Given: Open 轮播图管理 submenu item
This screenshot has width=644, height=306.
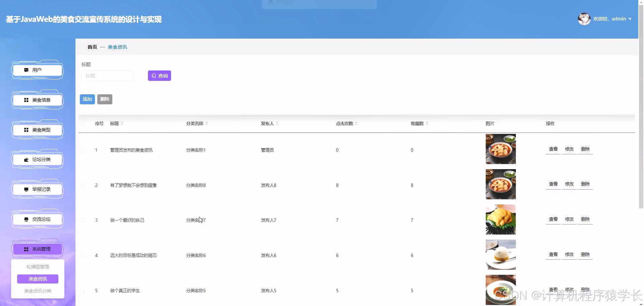Looking at the screenshot, I should point(38,267).
